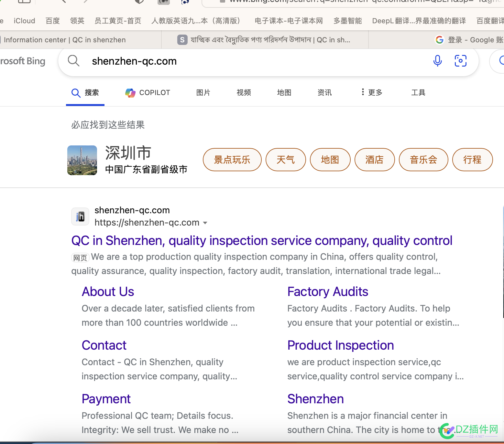Click the 酒店 hotels pill button

(375, 160)
